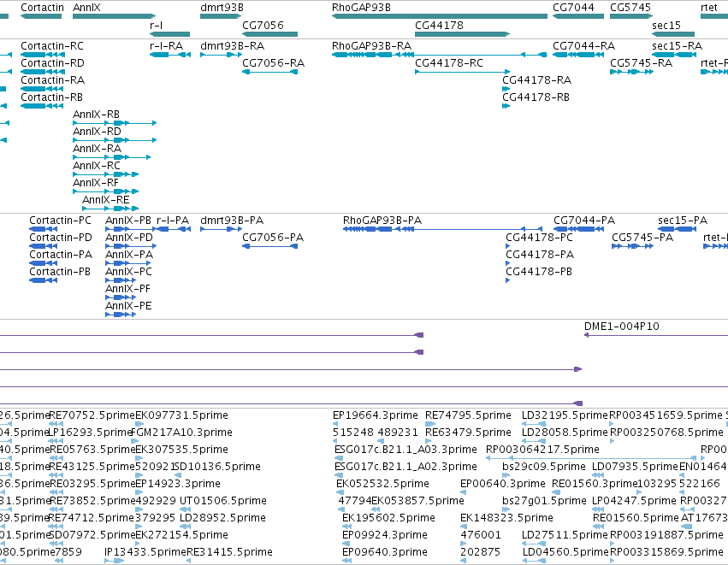
Task: Select the CG7044-RA transcript label
Action: coord(583,46)
